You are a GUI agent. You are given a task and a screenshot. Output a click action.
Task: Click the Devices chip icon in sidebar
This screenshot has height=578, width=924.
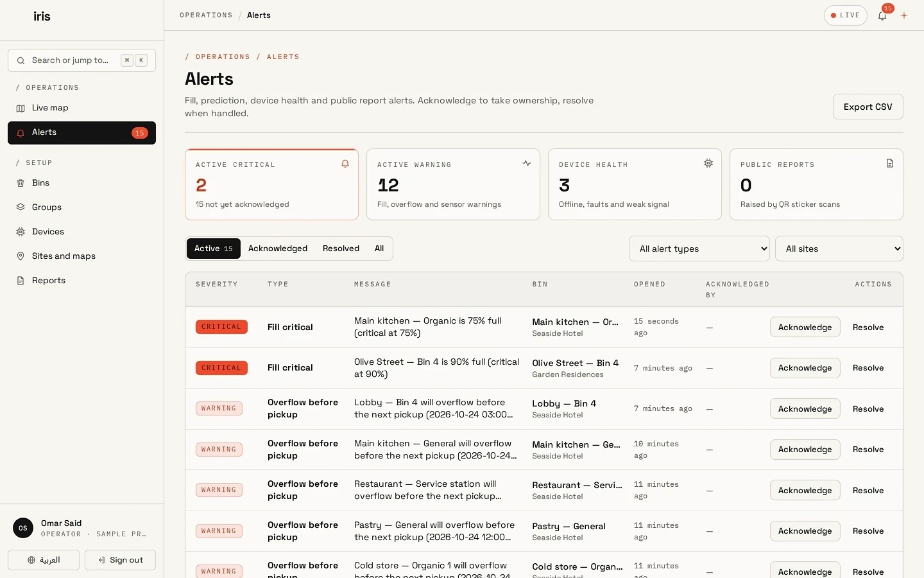pos(21,232)
